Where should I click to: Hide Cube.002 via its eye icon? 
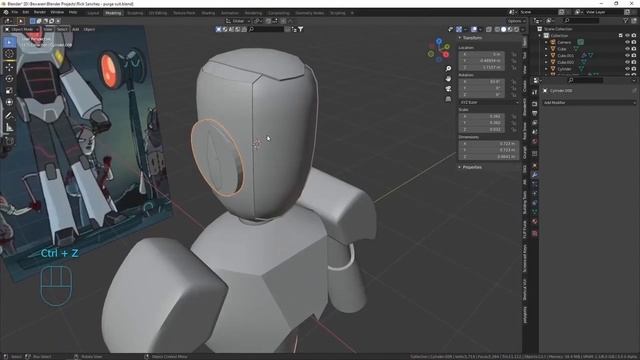coord(627,62)
